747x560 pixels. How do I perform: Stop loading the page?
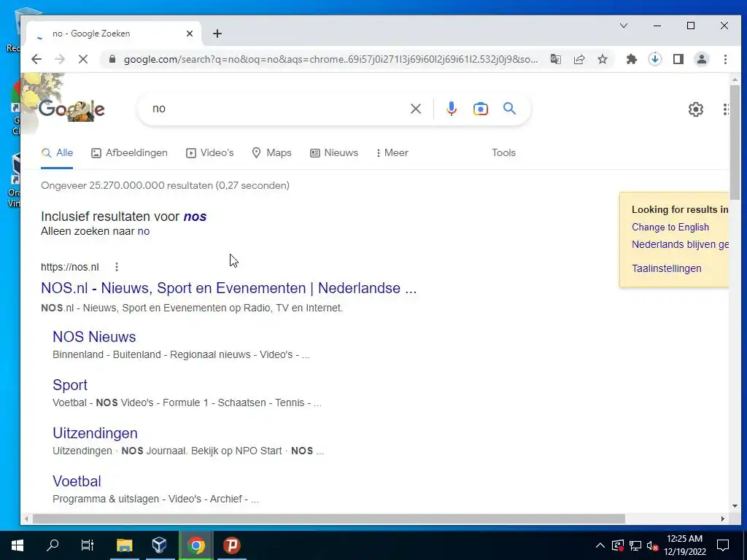[83, 59]
